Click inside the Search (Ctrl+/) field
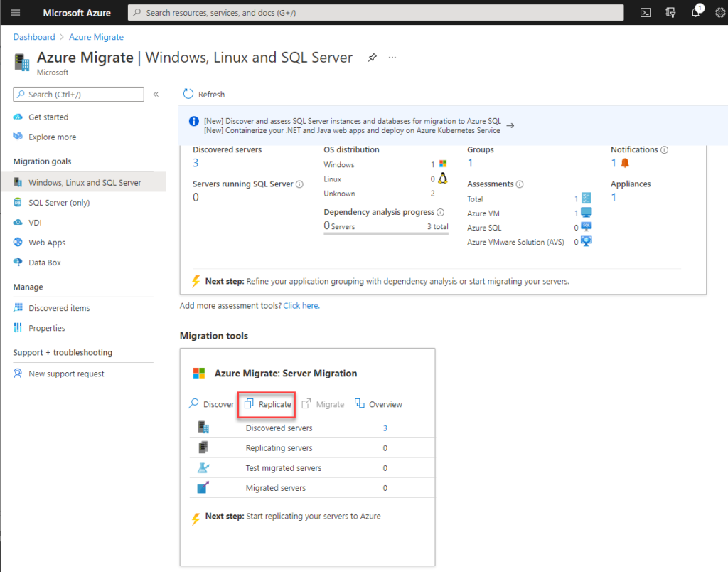The height and width of the screenshot is (572, 728). point(78,94)
